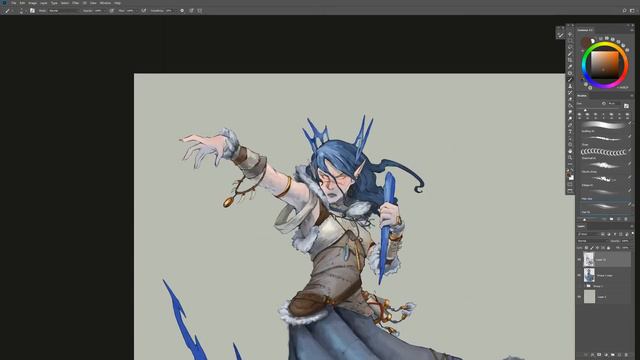Toggle lock image pixels in the Layers panel
640x360 pixels.
point(592,248)
